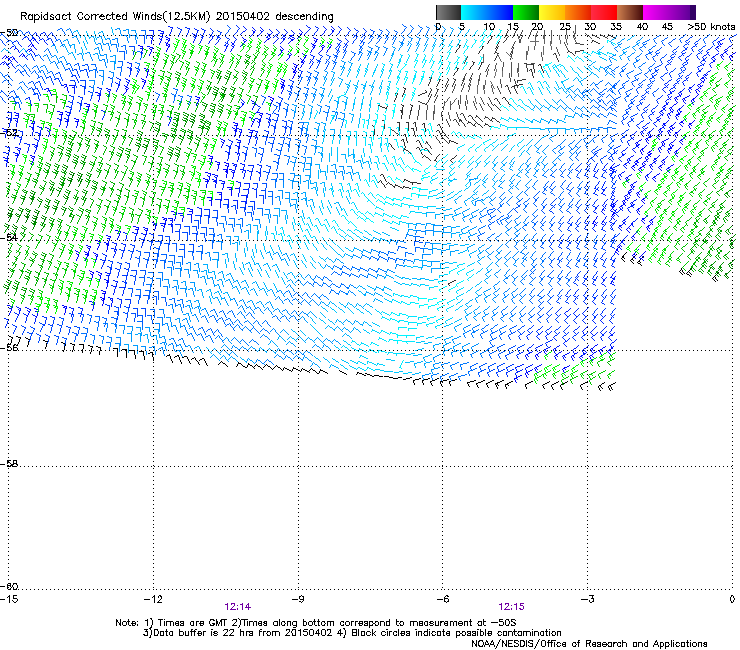Viewport: 740px width, 650px height.
Task: Click the purple '12:15' time label
Action: click(x=511, y=607)
